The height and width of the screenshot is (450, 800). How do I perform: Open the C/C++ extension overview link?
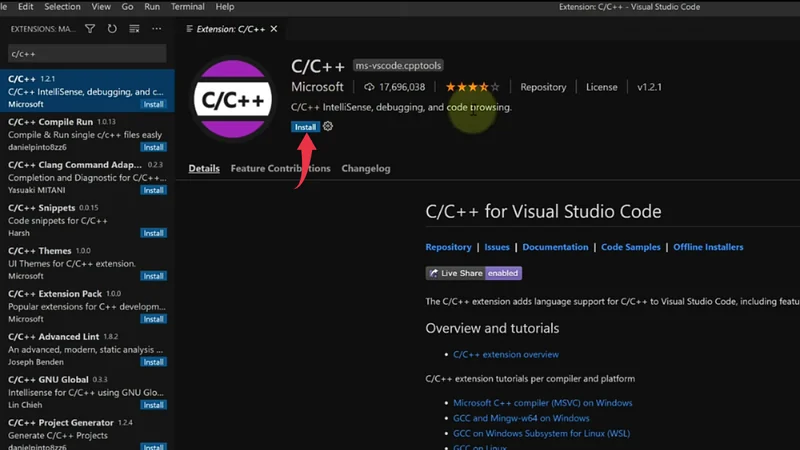click(505, 354)
